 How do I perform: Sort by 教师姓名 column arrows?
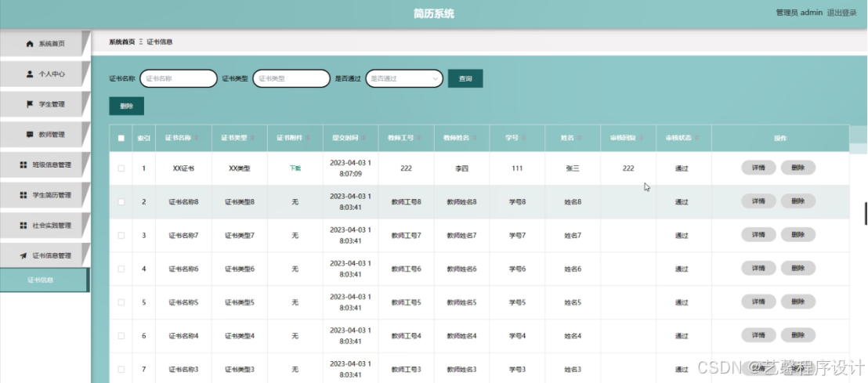point(475,138)
